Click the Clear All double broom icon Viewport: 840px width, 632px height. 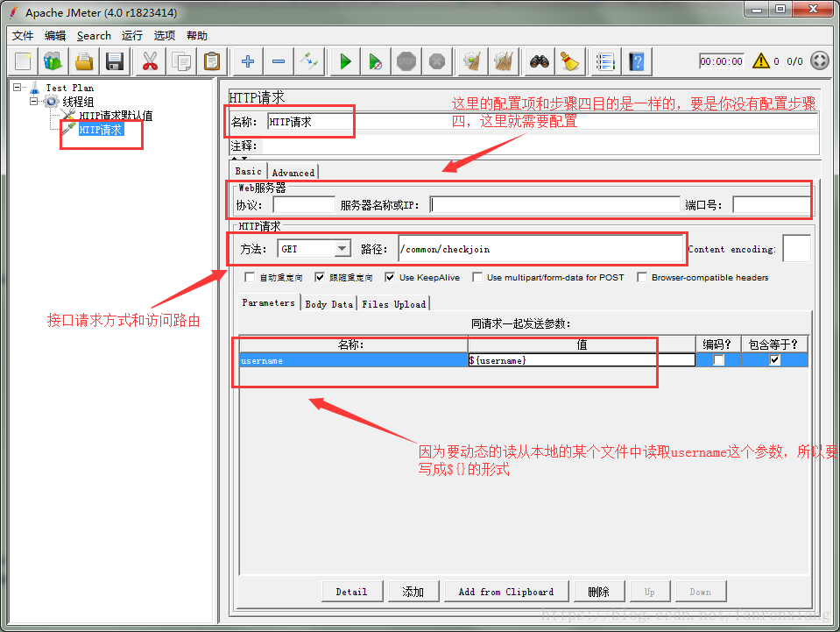click(x=504, y=61)
